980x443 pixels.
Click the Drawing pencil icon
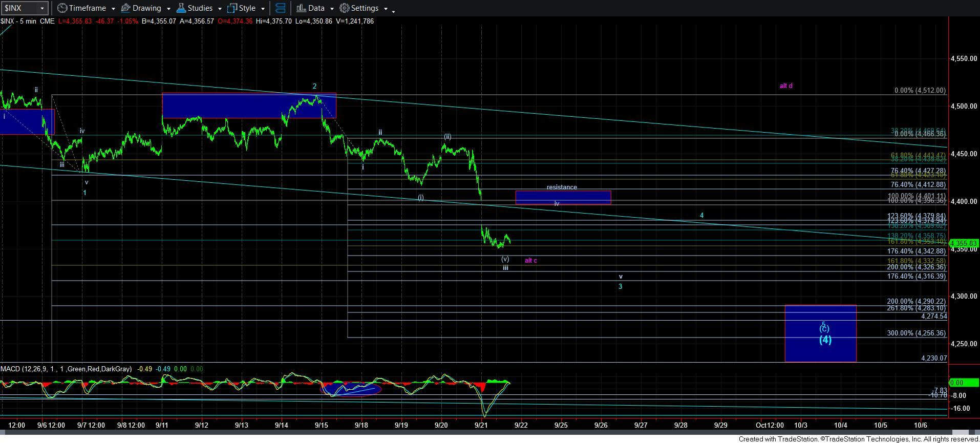pos(125,8)
